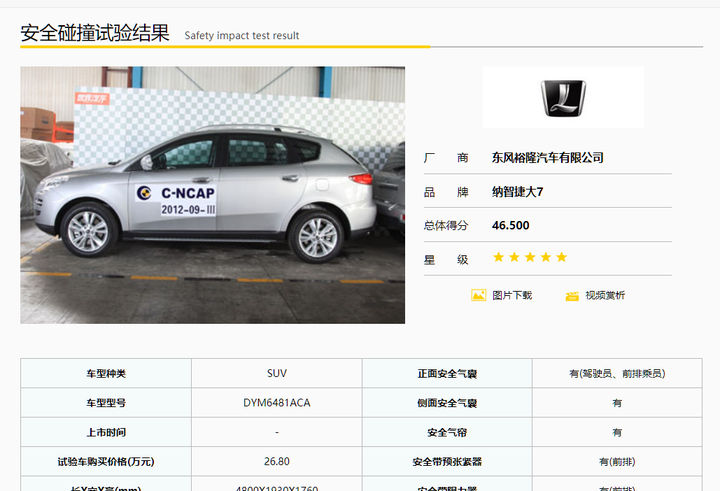Select the price value 26.80 cell
720x491 pixels.
(x=277, y=462)
